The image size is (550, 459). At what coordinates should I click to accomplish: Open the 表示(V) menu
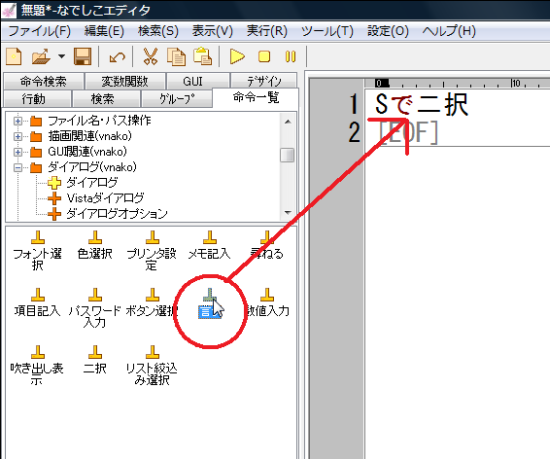click(x=212, y=31)
